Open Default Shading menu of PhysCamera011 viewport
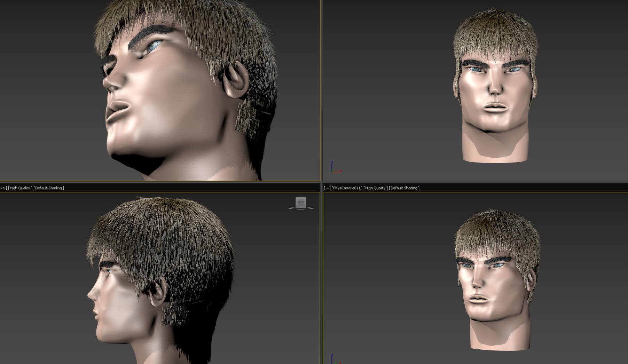This screenshot has width=628, height=364. click(x=404, y=188)
